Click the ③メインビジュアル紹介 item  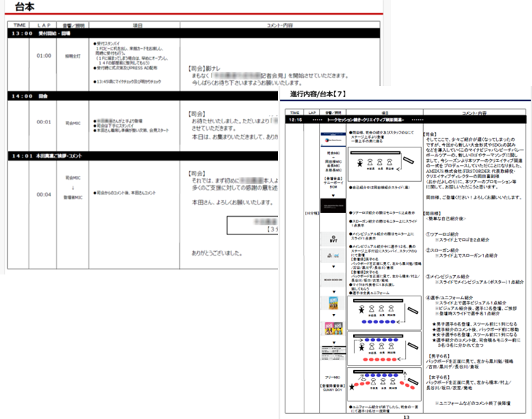coord(447,277)
